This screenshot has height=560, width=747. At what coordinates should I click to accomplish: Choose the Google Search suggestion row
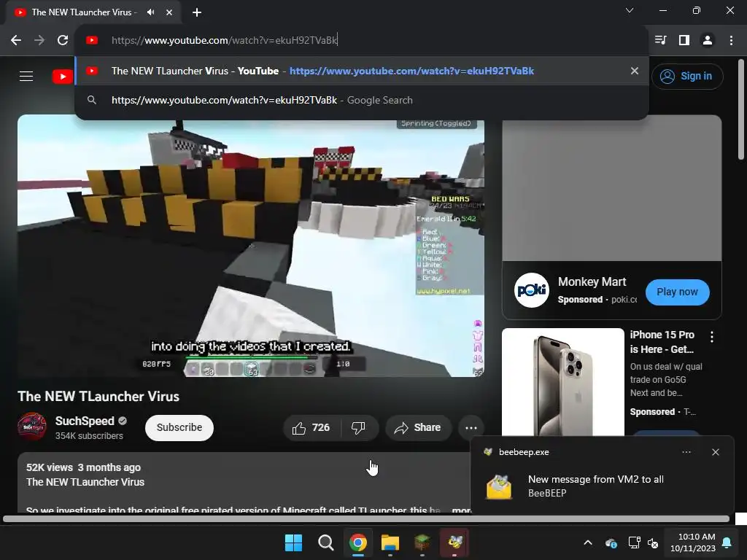(x=362, y=100)
